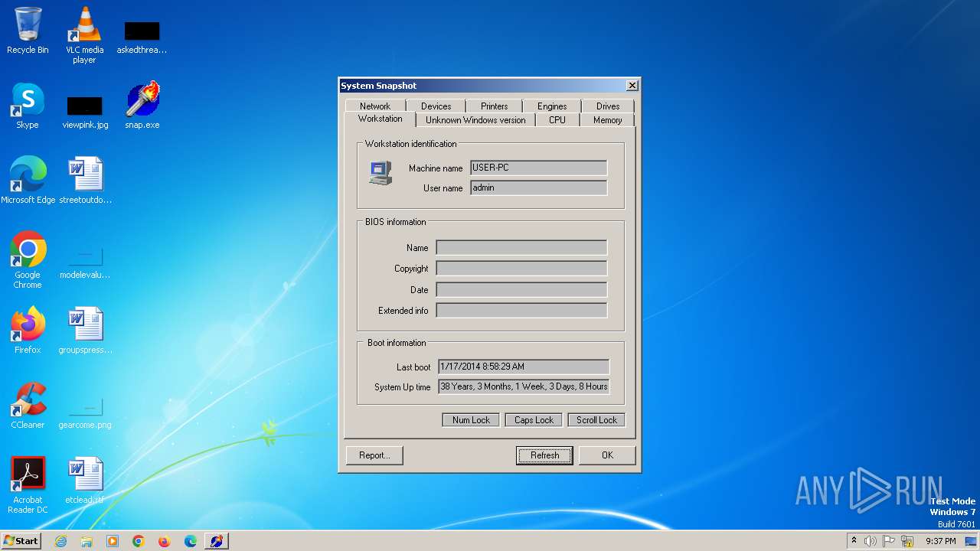This screenshot has width=980, height=551.
Task: Select the groupspress... Word document
Action: point(85,331)
